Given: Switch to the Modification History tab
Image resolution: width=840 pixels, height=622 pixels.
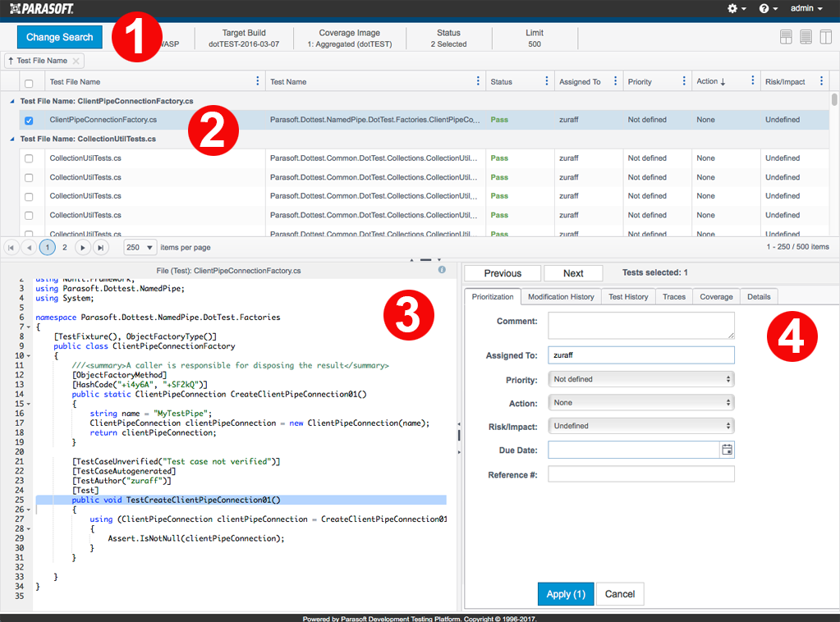Looking at the screenshot, I should pyautogui.click(x=561, y=296).
